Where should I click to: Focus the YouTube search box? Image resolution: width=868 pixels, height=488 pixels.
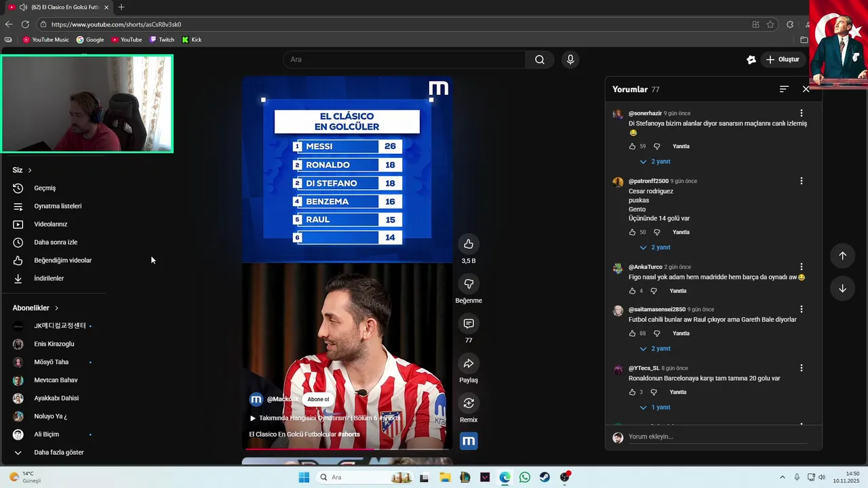click(404, 60)
